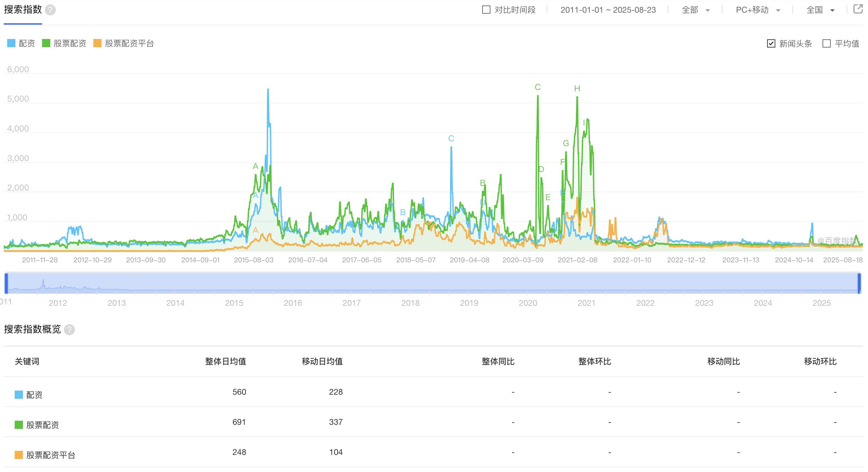Click the green news marker H

[577, 89]
